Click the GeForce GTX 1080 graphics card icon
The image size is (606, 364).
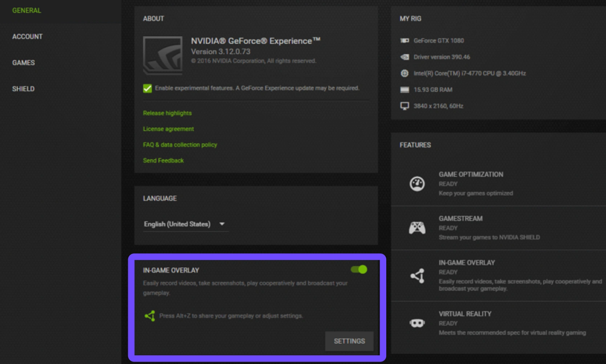405,40
